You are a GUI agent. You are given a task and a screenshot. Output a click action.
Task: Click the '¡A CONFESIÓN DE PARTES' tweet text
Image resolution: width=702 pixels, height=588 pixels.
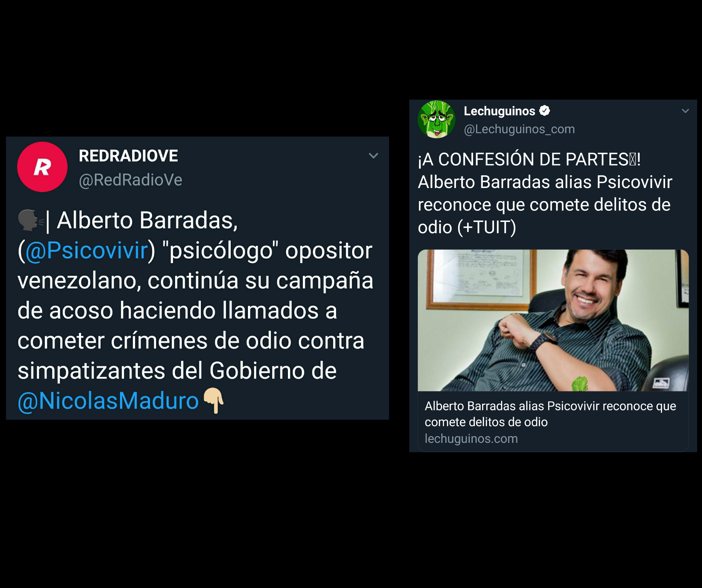pos(545,193)
